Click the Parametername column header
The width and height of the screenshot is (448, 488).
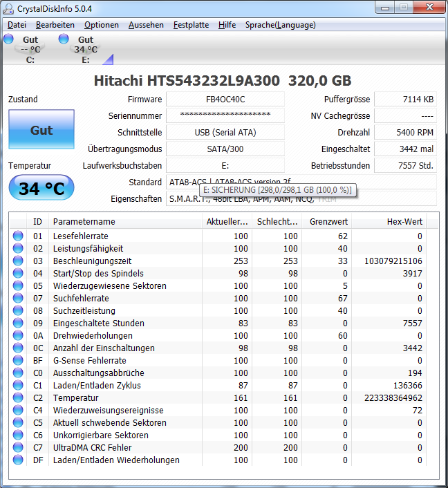[x=125, y=222]
